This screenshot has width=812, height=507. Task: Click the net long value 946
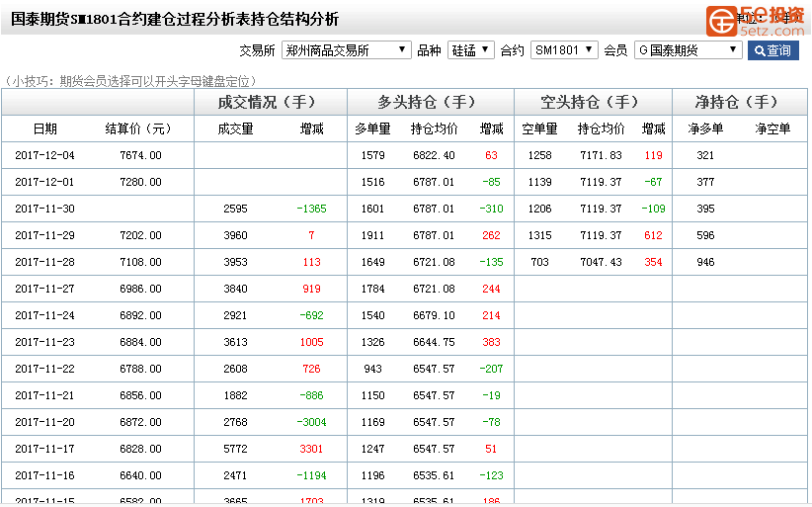click(x=705, y=262)
